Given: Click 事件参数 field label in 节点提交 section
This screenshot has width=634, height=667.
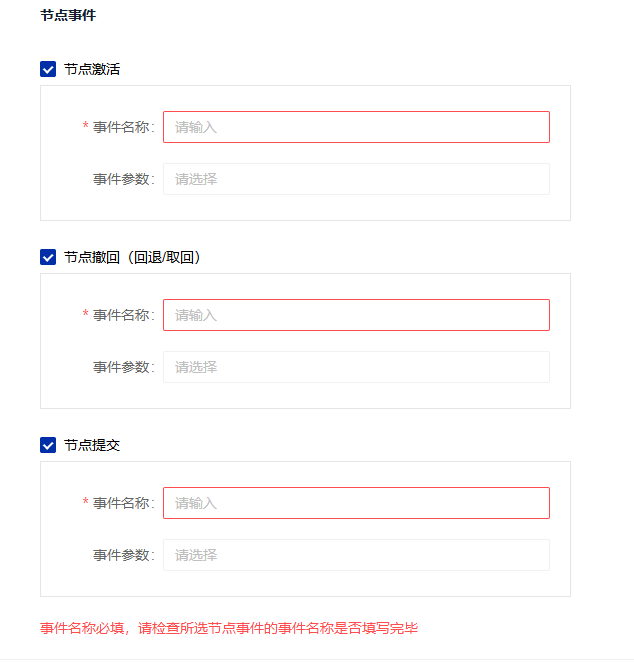Looking at the screenshot, I should point(121,555).
